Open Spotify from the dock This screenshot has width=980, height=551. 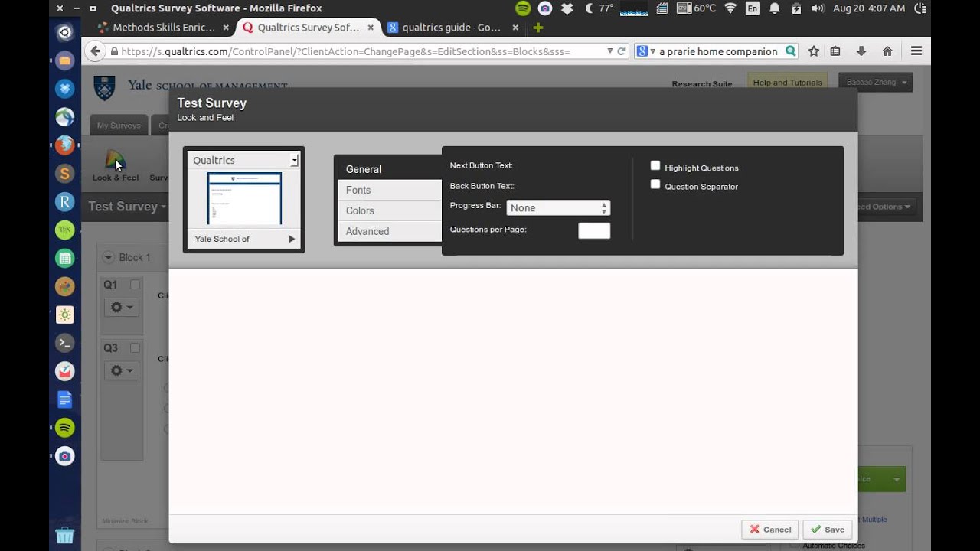click(x=65, y=427)
